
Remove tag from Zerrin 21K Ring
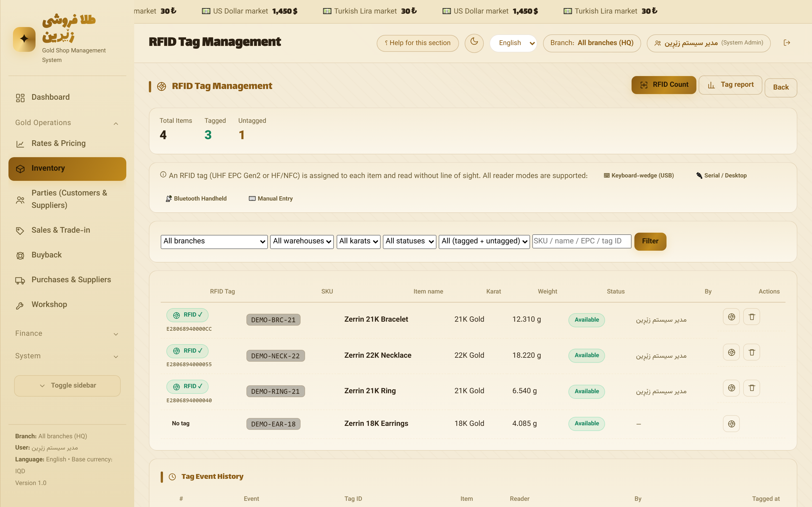(752, 388)
